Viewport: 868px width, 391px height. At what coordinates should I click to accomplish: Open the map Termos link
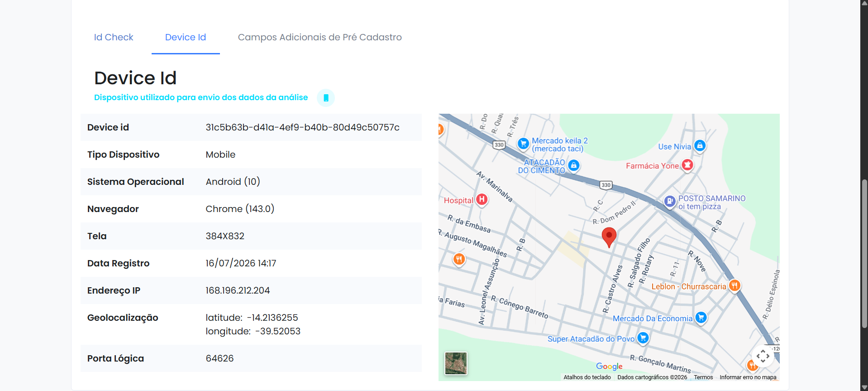pos(703,377)
